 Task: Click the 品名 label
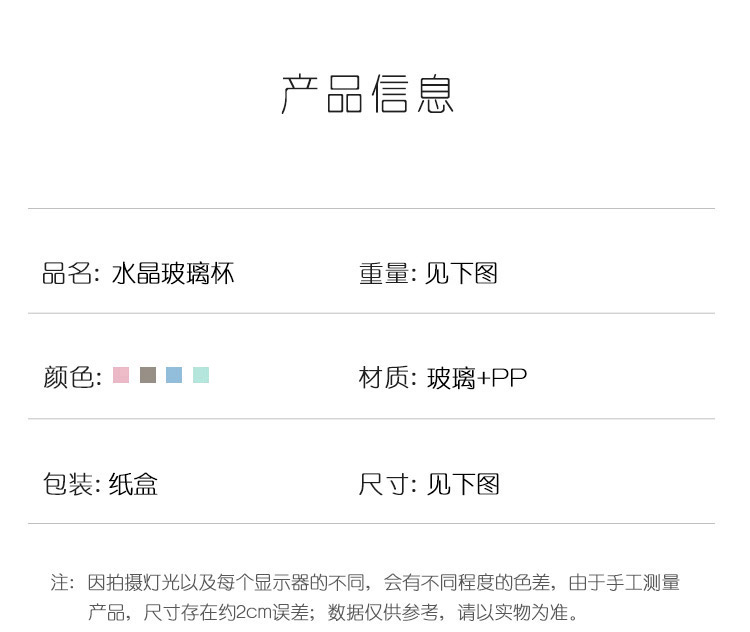pos(67,274)
